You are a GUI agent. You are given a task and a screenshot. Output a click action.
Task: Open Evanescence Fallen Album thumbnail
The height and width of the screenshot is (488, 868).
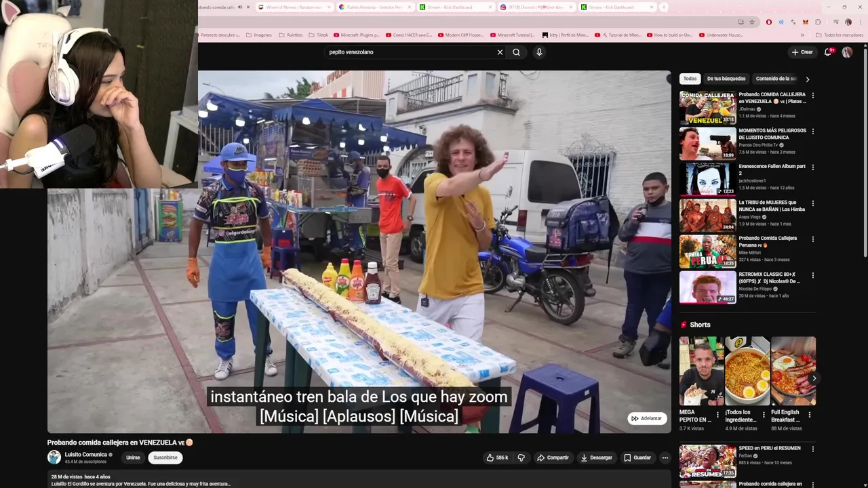pos(708,179)
